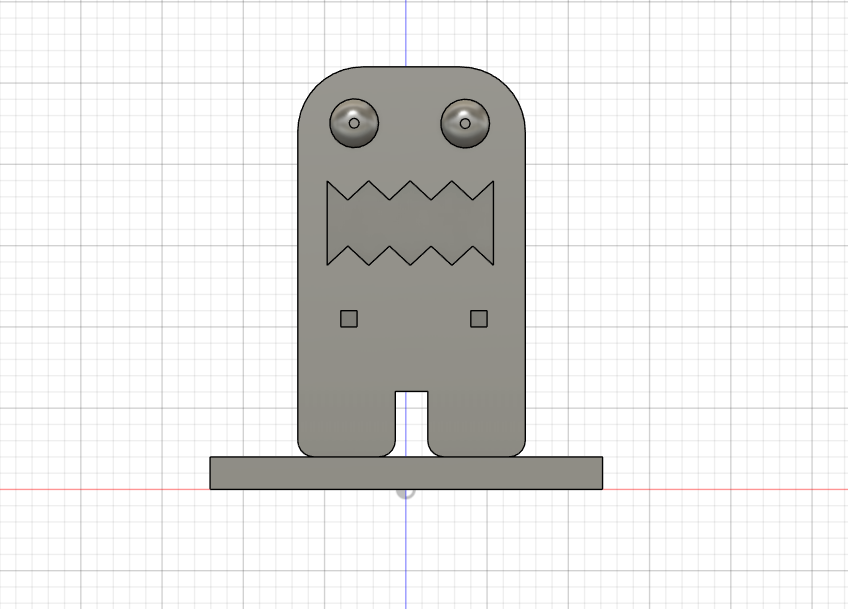Click the body face between the eyes
The width and height of the screenshot is (848, 609).
point(410,124)
